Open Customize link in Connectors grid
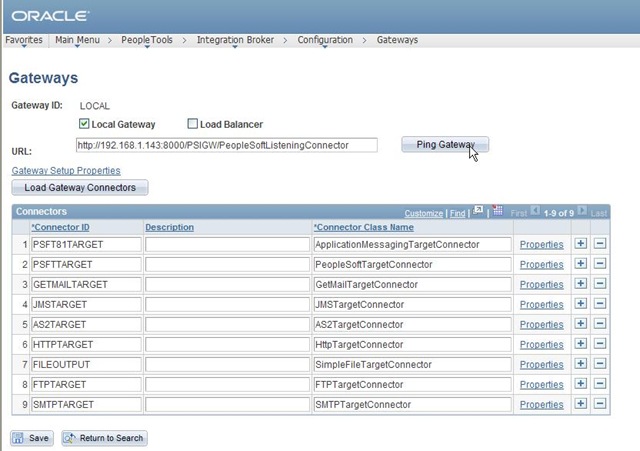This screenshot has height=451, width=640. click(x=424, y=213)
